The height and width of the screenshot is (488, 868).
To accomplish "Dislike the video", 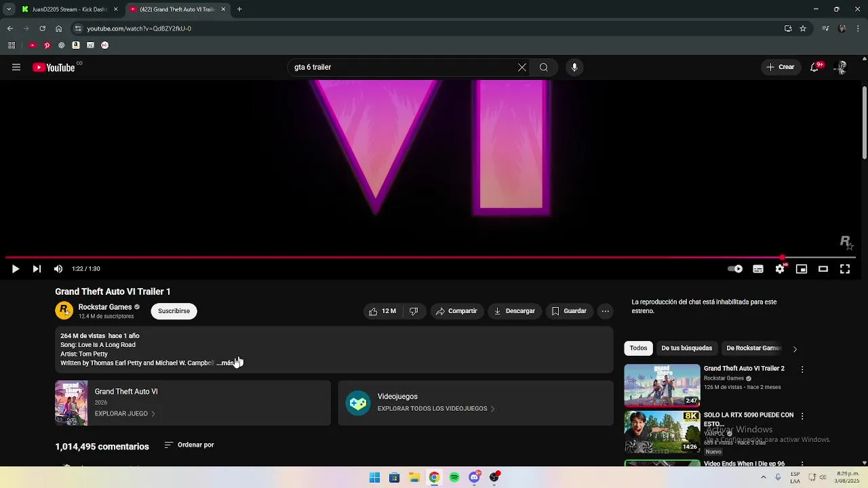I will click(414, 311).
